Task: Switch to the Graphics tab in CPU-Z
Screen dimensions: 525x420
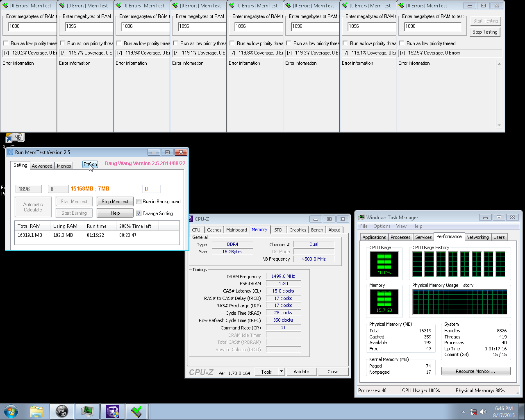Action: (x=298, y=230)
